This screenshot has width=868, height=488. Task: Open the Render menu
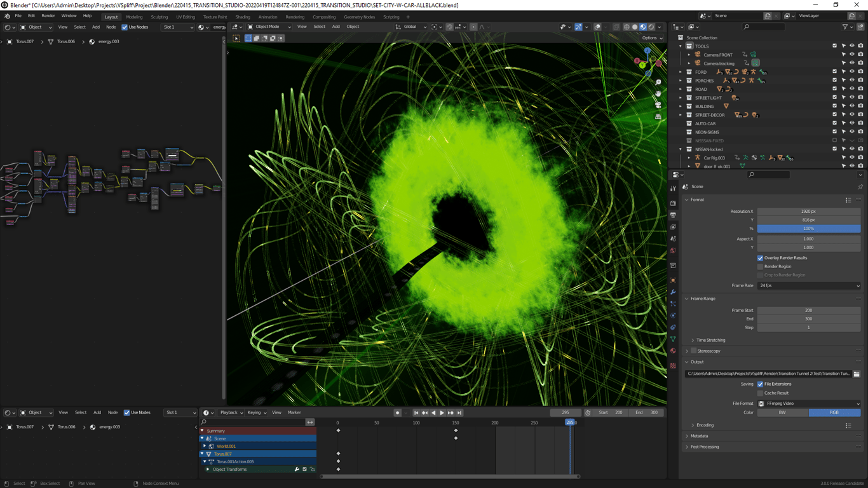tap(48, 16)
